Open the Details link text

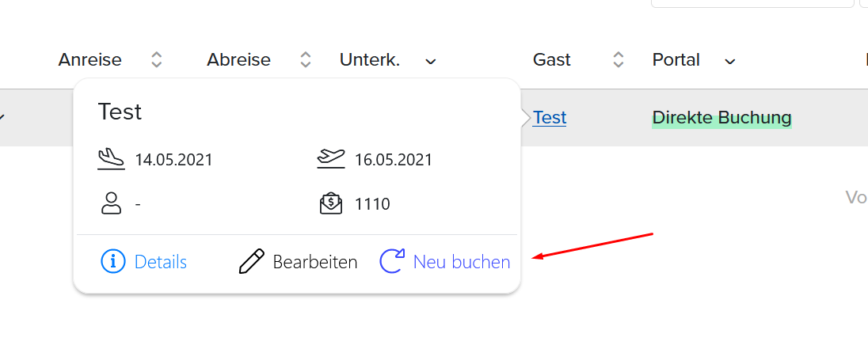coord(161,261)
